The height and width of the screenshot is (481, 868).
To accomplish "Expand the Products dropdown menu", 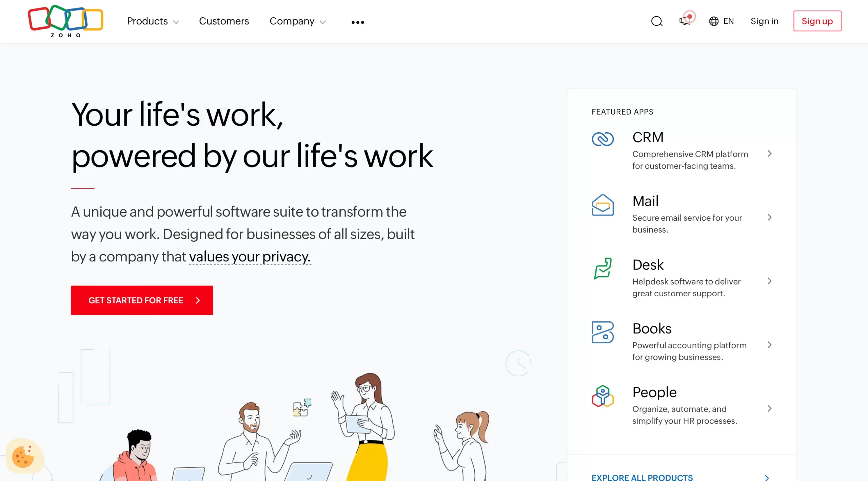I will [153, 21].
